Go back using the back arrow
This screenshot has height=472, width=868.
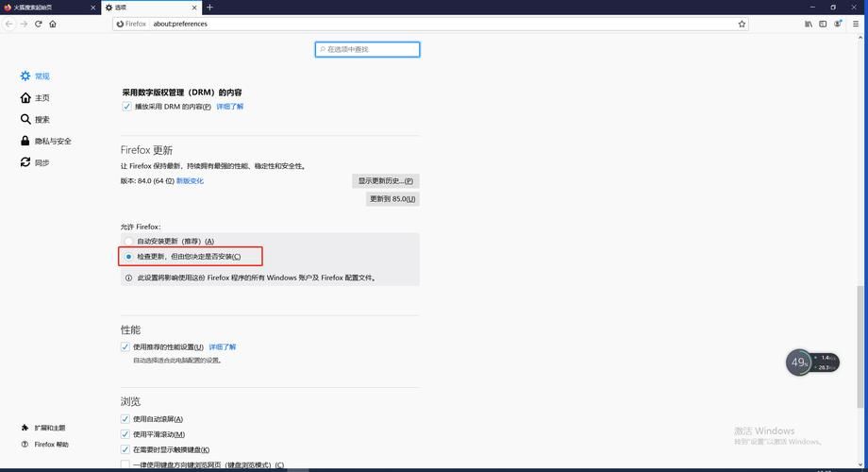[x=8, y=24]
